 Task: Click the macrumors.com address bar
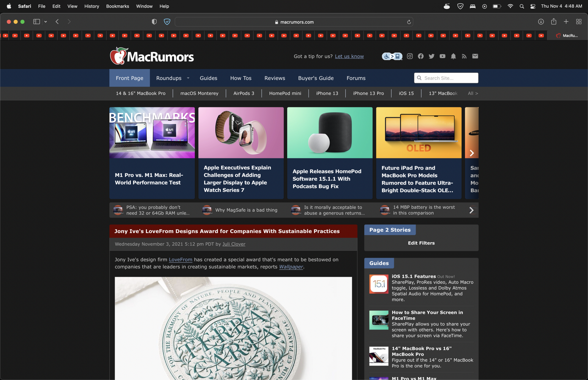294,22
